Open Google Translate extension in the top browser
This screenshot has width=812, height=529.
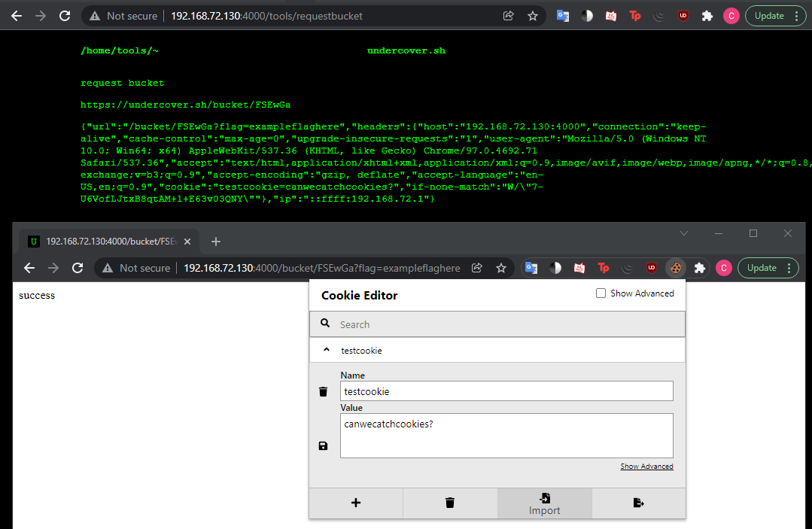[563, 16]
